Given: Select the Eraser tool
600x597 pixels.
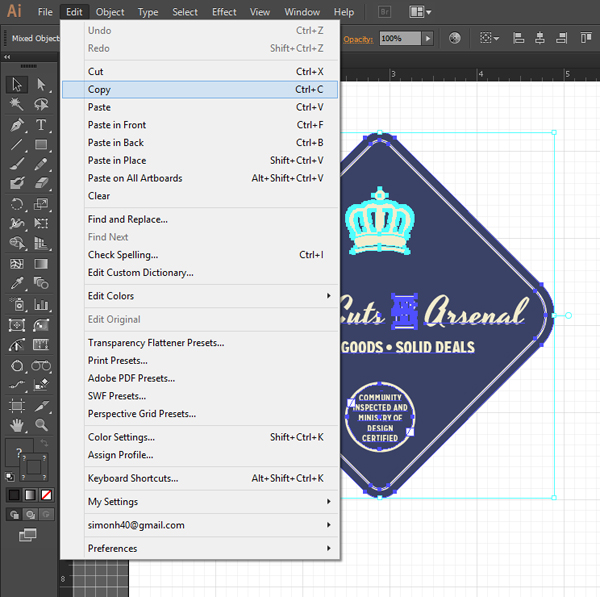Looking at the screenshot, I should coord(41,183).
